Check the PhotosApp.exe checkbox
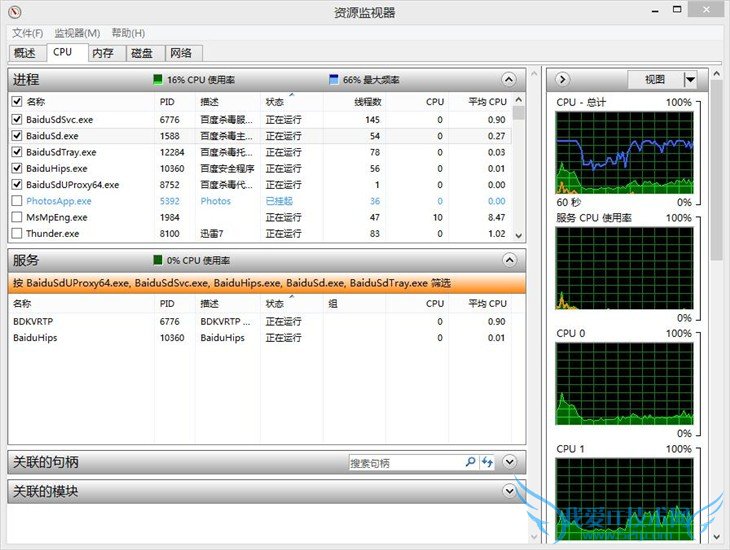The width and height of the screenshot is (730, 550). pyautogui.click(x=17, y=201)
